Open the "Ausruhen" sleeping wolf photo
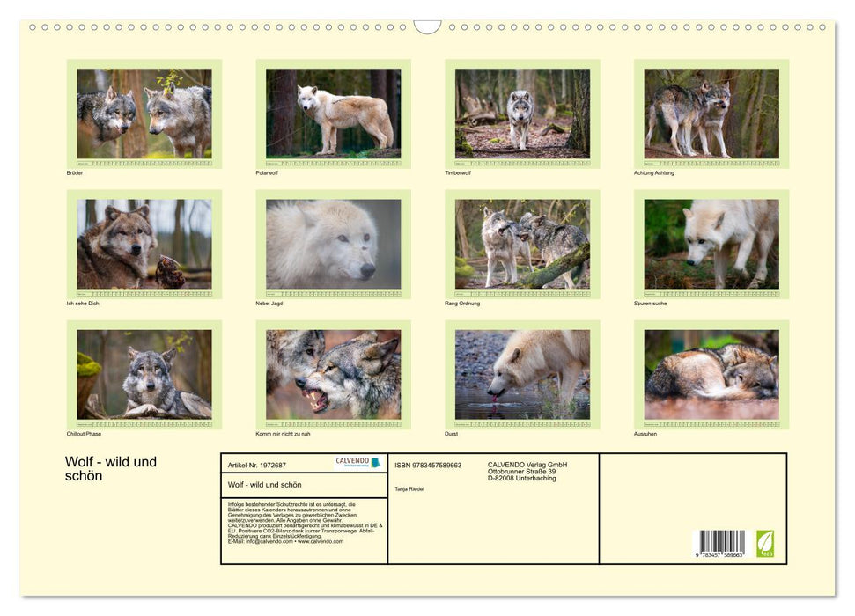855x616 pixels. click(712, 375)
